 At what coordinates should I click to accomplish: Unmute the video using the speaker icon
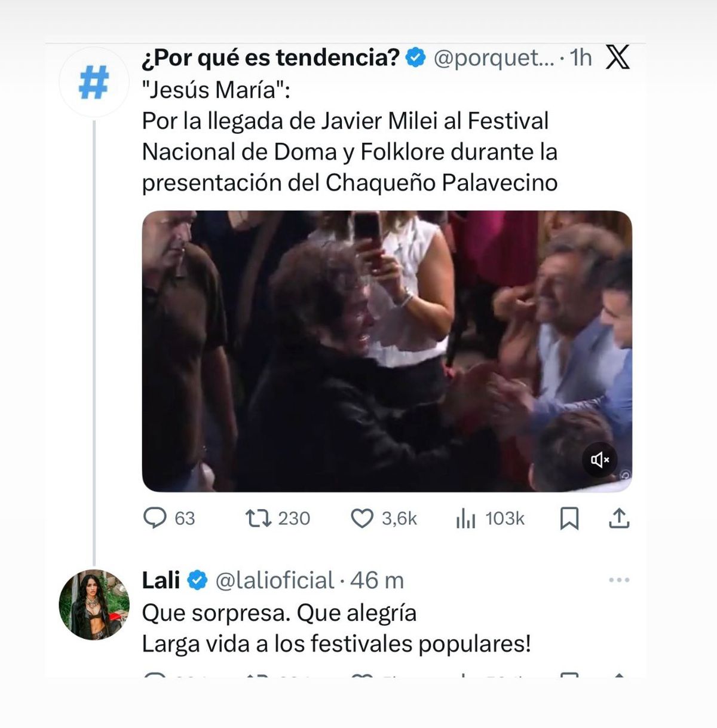600,459
